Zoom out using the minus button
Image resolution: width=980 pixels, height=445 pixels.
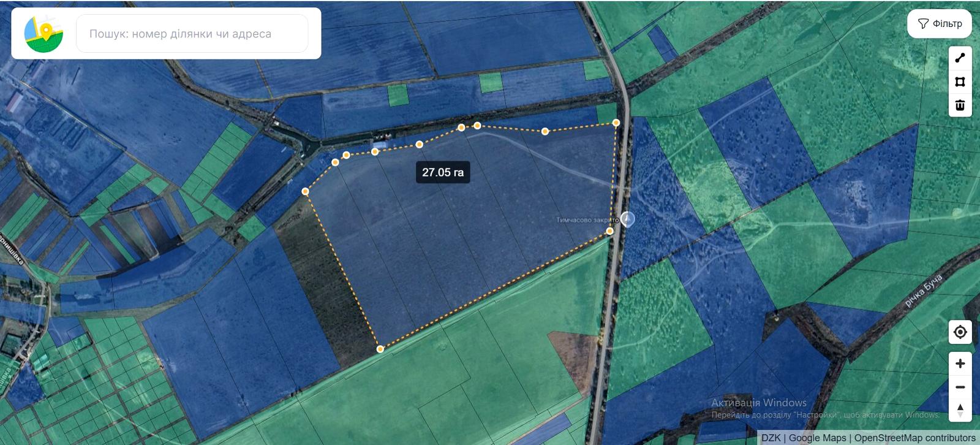[960, 387]
